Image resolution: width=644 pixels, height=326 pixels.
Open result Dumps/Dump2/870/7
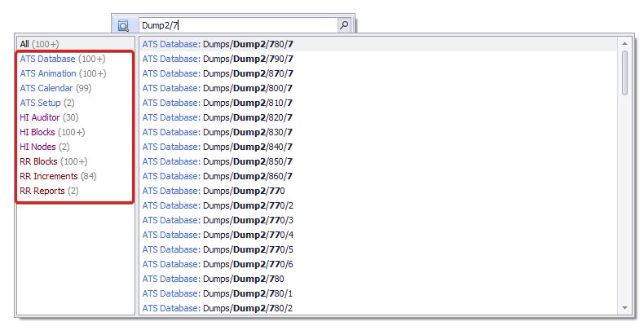click(378, 73)
